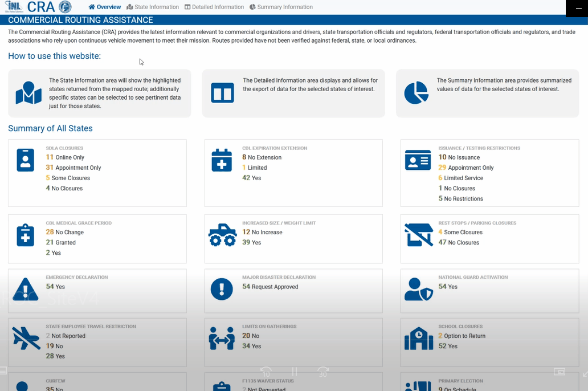This screenshot has height=391, width=588.
Task: Click the CDL Expiration Extension calendar icon
Action: tap(222, 160)
